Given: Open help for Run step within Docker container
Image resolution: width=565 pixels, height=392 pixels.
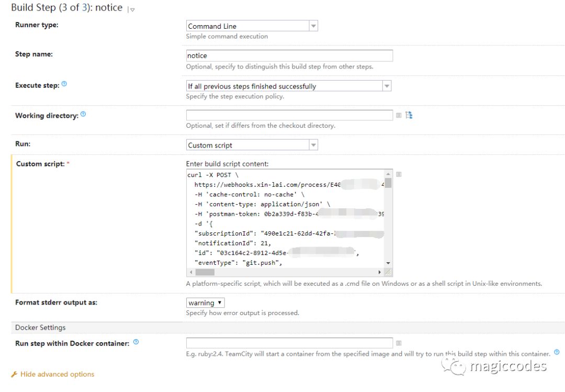Looking at the screenshot, I should 136,342.
